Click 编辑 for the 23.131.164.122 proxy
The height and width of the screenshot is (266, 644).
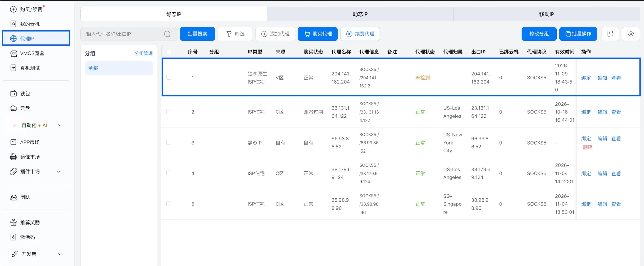click(x=602, y=112)
